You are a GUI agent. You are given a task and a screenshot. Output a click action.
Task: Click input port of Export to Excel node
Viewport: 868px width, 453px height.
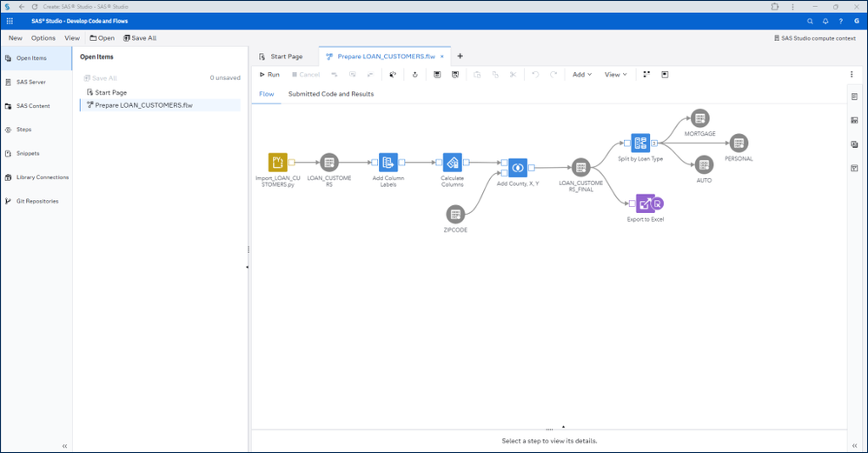pos(633,203)
